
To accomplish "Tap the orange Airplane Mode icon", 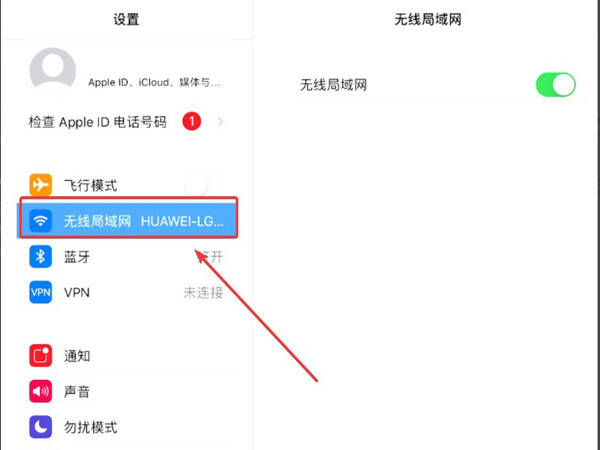I will click(41, 185).
